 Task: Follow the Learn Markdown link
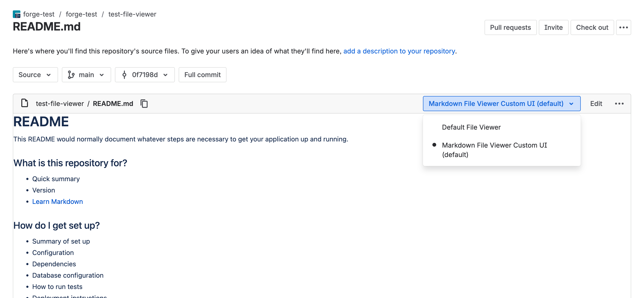point(58,202)
